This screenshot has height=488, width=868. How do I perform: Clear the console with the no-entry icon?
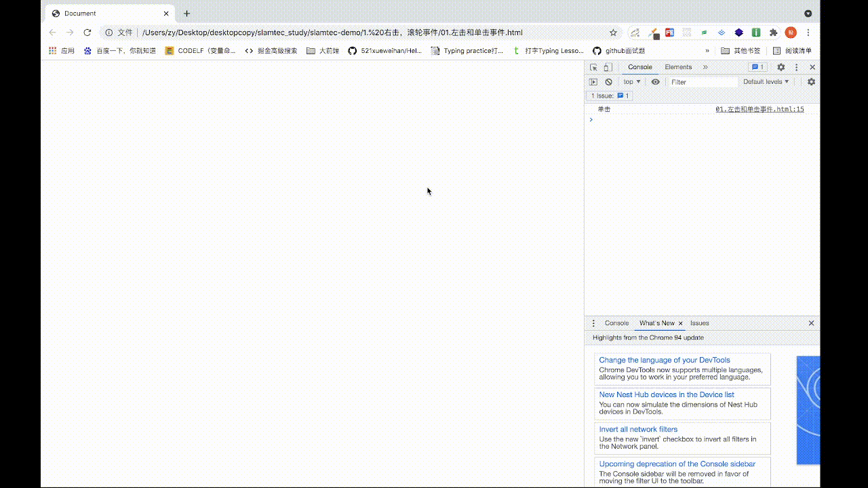608,82
